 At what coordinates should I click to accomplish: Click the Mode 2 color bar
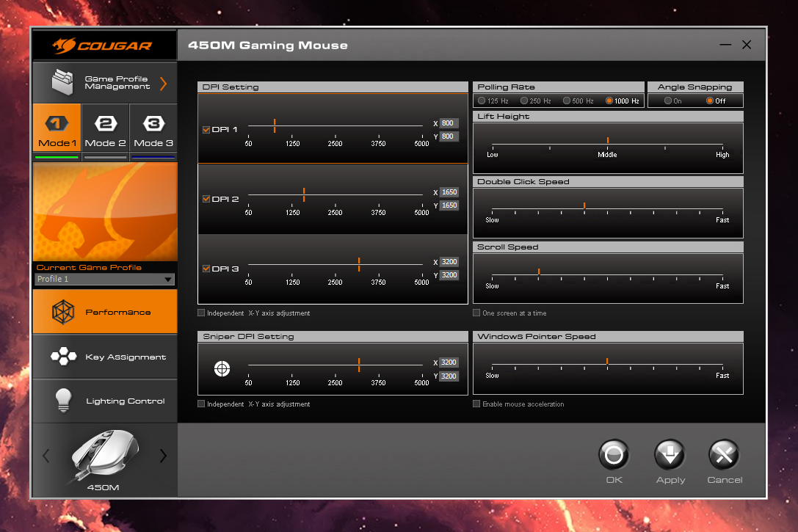coord(106,157)
